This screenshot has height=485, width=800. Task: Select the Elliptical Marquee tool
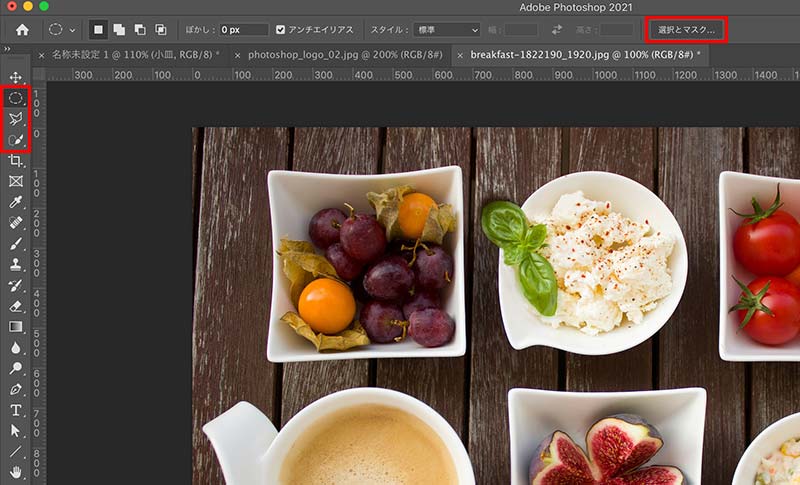click(15, 98)
